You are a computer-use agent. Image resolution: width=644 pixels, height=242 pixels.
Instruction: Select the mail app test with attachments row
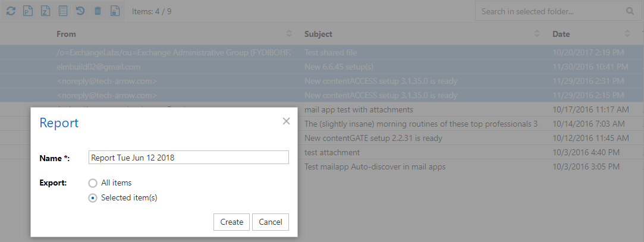(x=416, y=110)
